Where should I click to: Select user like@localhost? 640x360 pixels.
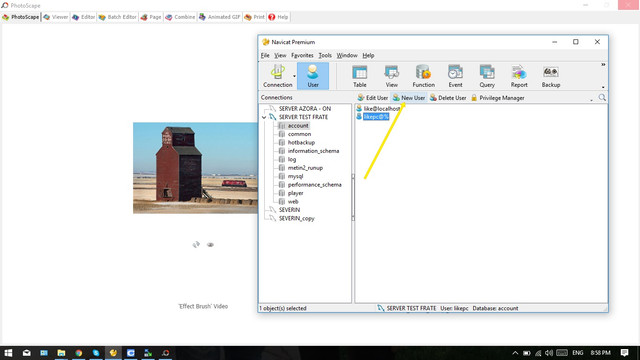point(382,109)
